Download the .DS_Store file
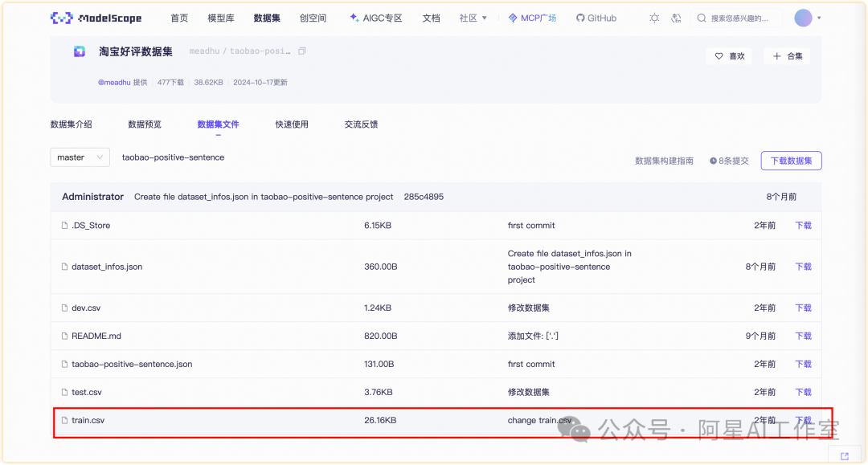Screen dimensions: 868x465 [x=803, y=226]
